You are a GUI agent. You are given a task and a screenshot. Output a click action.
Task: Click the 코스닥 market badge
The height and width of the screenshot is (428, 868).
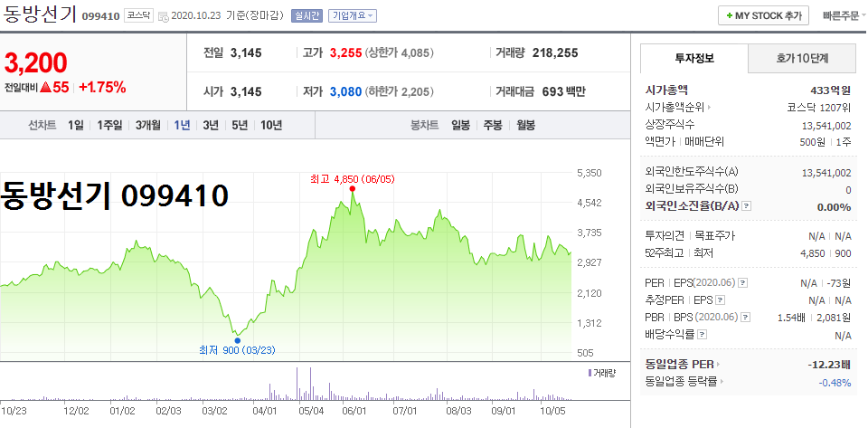(137, 16)
